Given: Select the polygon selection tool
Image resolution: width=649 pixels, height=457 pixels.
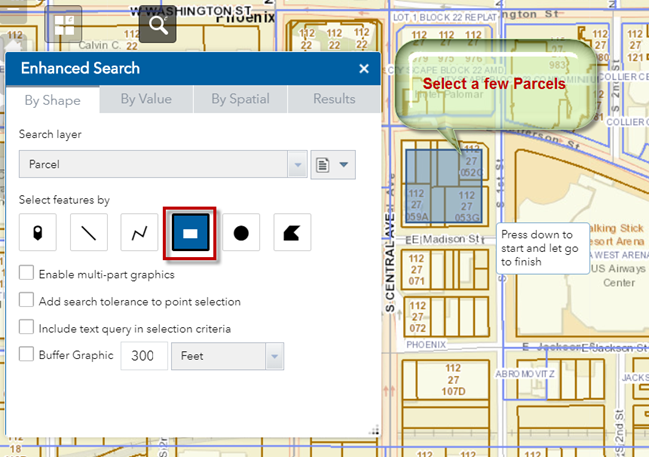Looking at the screenshot, I should pos(292,232).
